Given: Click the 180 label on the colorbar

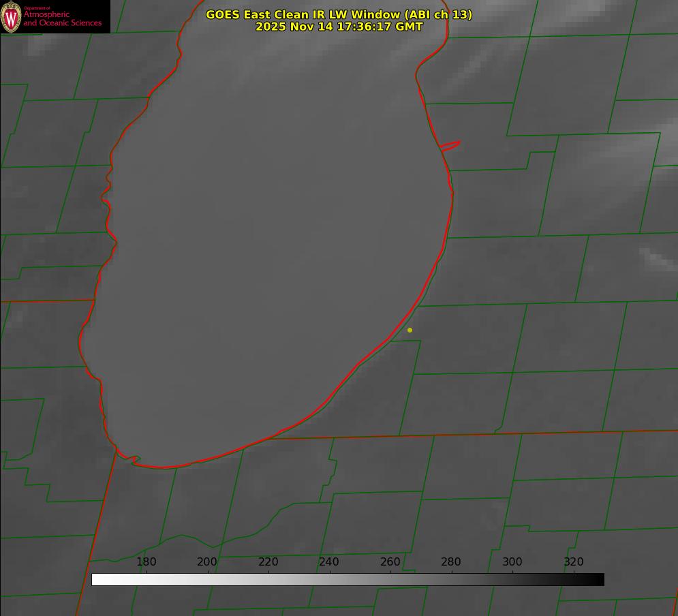Looking at the screenshot, I should (147, 562).
